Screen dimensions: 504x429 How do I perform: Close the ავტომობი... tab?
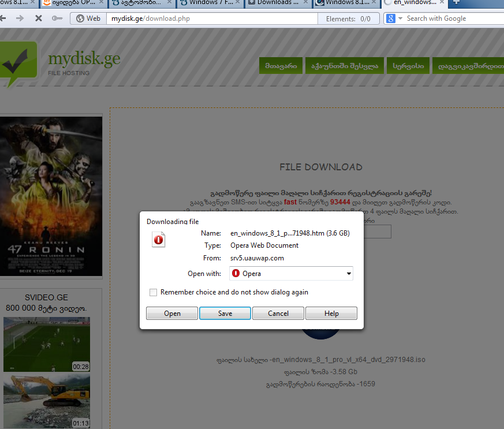pyautogui.click(x=169, y=2)
